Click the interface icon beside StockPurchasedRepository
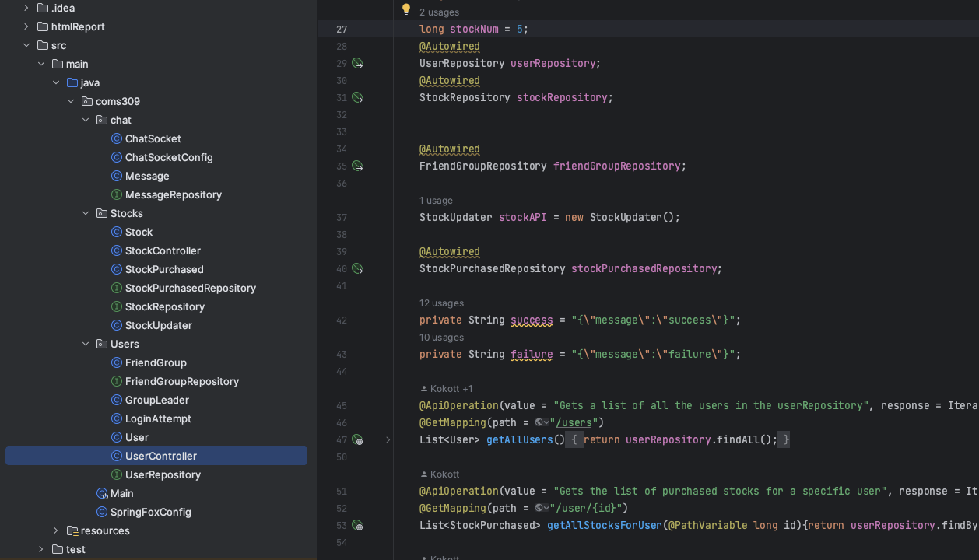Image resolution: width=979 pixels, height=560 pixels. tap(117, 288)
